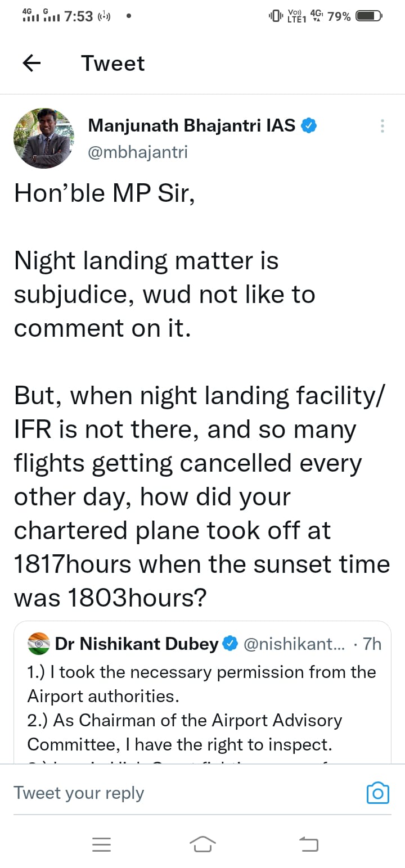This screenshot has height=868, width=405.
Task: Open Manjunath Bhajantri's profile picture
Action: coord(44,138)
